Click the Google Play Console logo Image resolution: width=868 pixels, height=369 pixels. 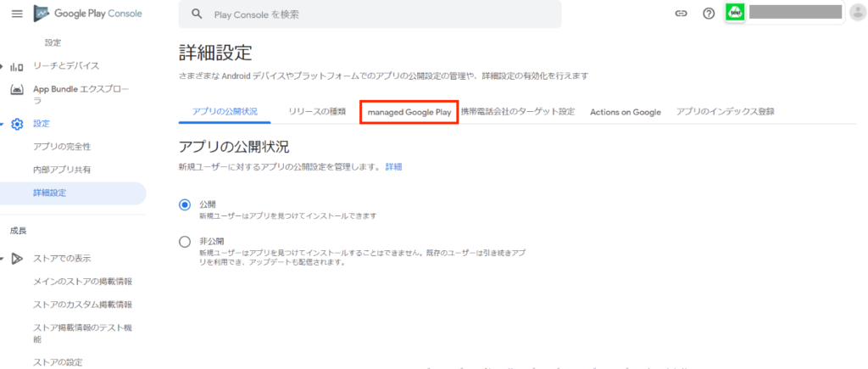pyautogui.click(x=87, y=14)
